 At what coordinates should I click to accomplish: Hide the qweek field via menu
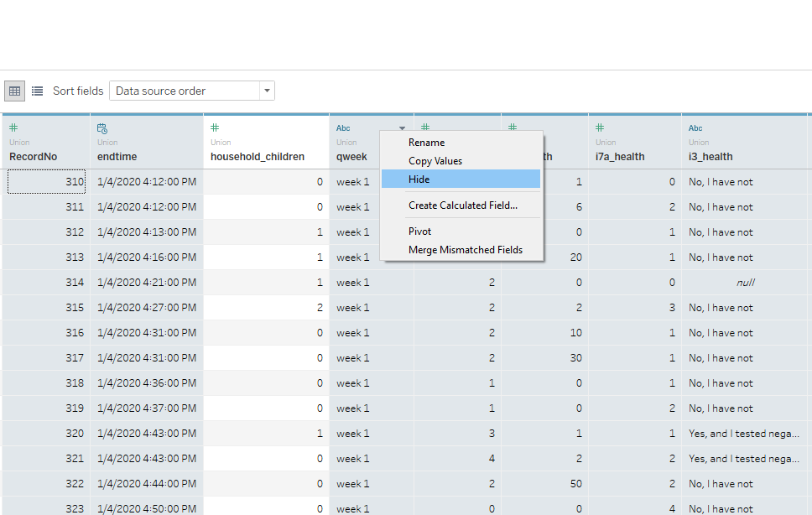pyautogui.click(x=419, y=179)
